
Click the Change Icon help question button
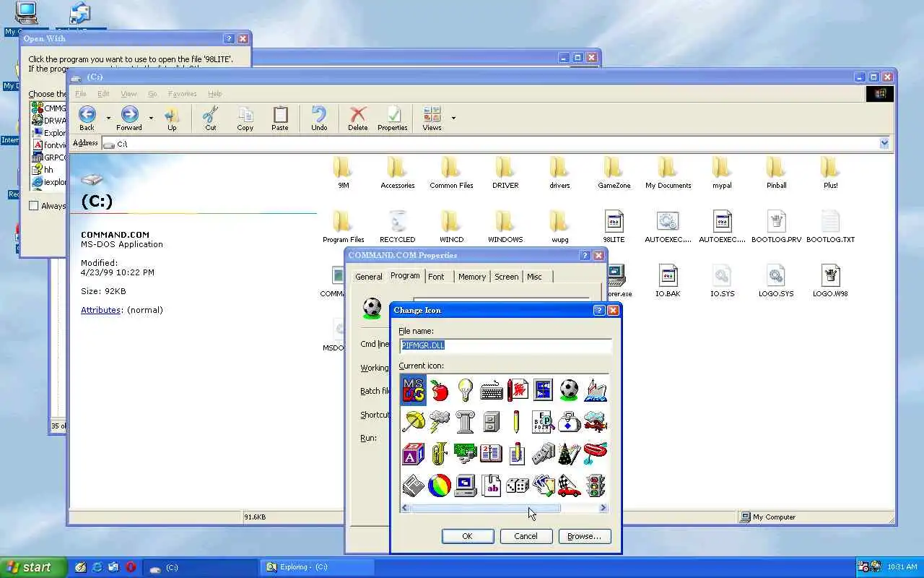[598, 310]
